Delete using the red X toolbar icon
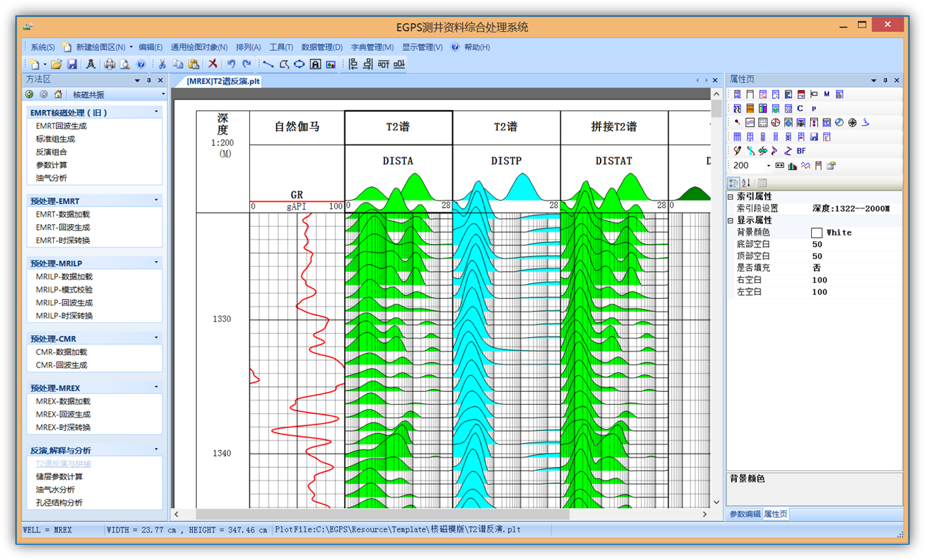 pyautogui.click(x=213, y=64)
